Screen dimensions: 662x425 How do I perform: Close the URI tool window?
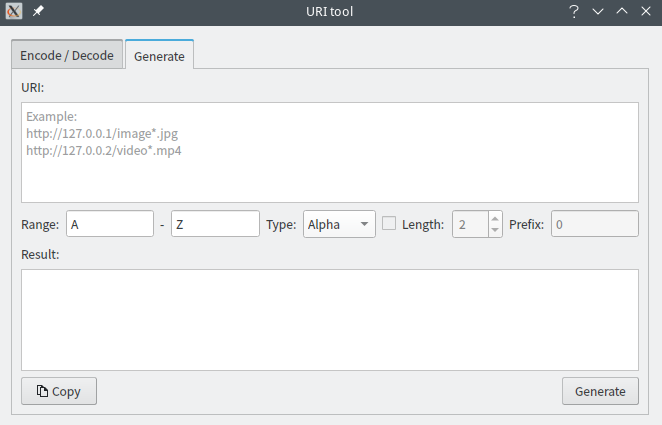[x=646, y=11]
